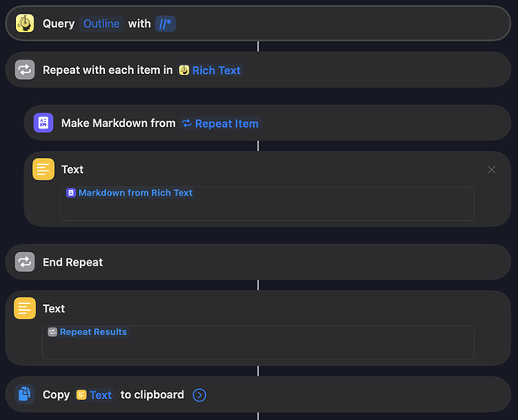Select the Repeat Item variable token
The width and height of the screenshot is (518, 420).
(x=220, y=123)
